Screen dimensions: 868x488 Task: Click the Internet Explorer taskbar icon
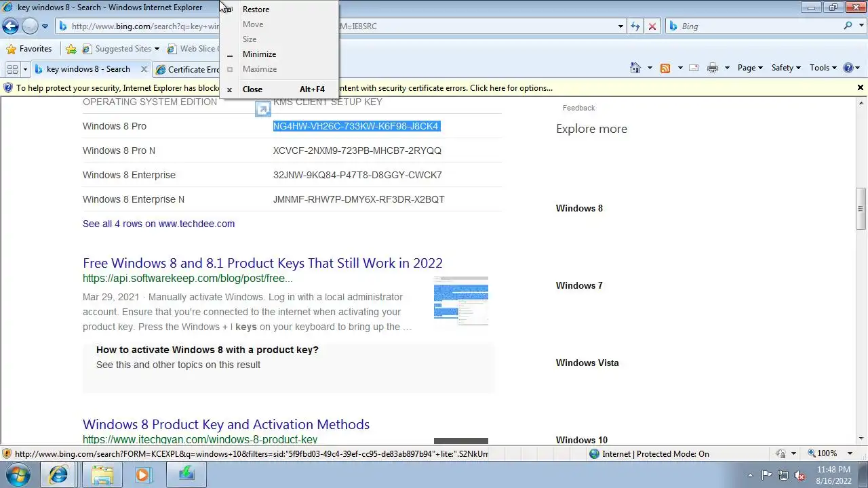58,475
